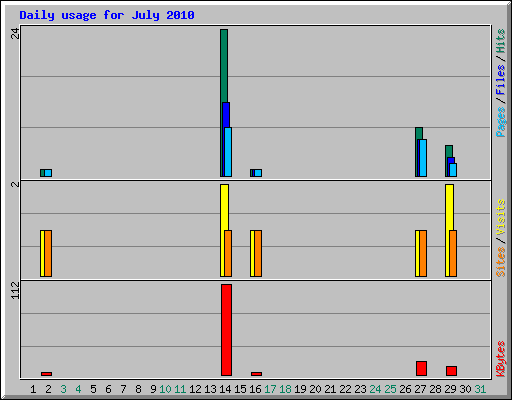Click the orange Sites bar for day 16
The image size is (512, 400).
click(x=258, y=253)
